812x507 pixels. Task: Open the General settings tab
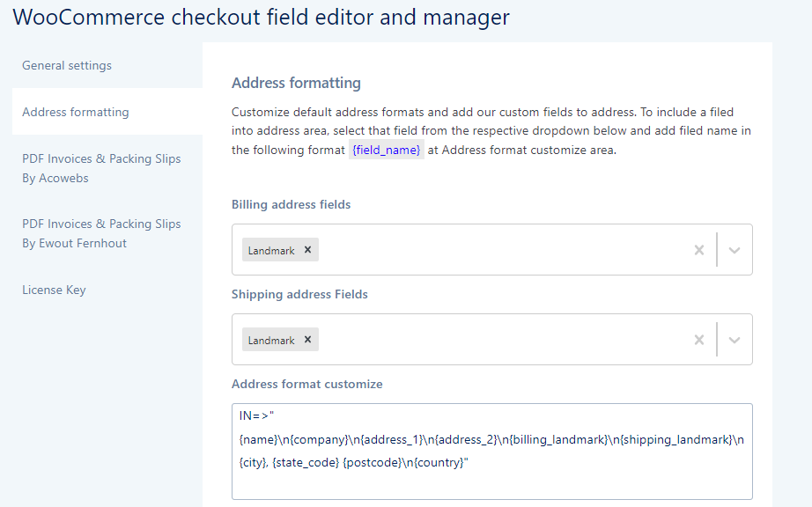(x=67, y=66)
